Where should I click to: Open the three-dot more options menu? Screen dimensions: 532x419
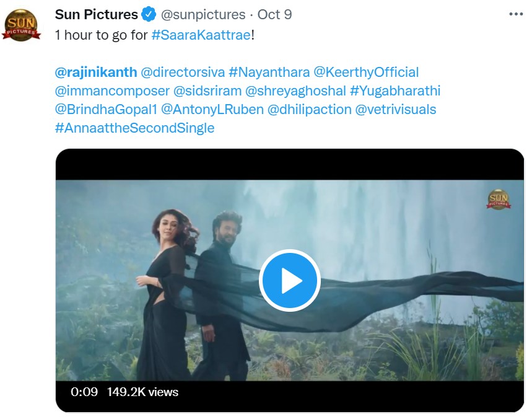pyautogui.click(x=515, y=14)
